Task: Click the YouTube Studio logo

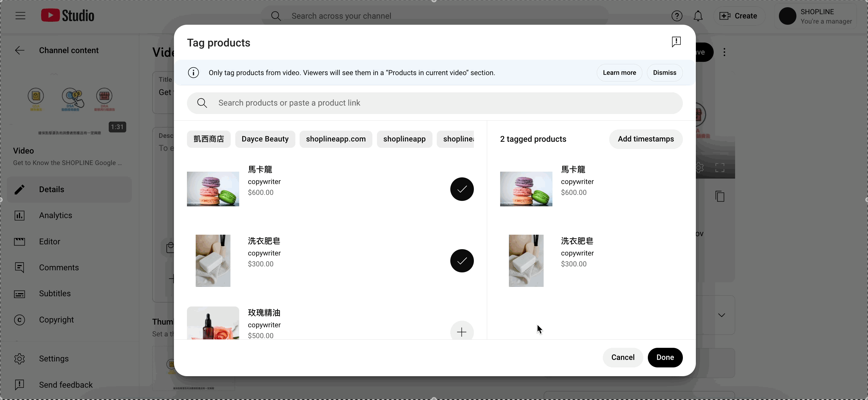Action: point(68,15)
